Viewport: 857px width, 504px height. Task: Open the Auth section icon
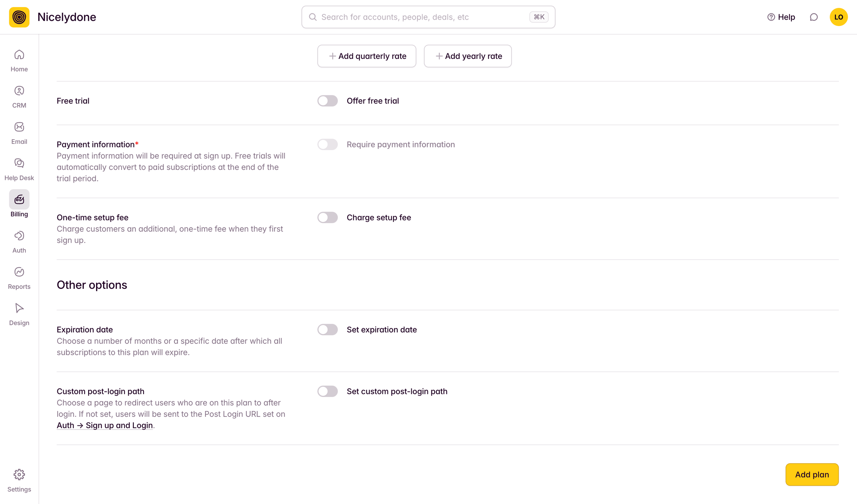19,242
